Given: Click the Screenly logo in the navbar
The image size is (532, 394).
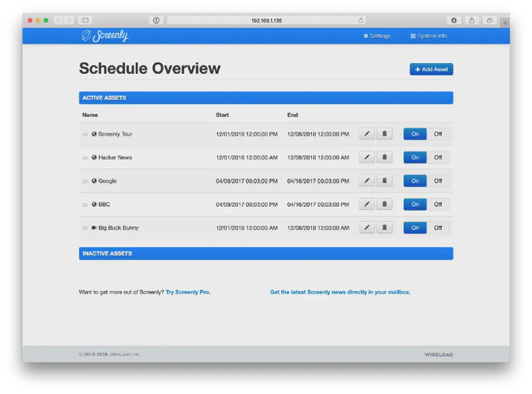Looking at the screenshot, I should (x=105, y=35).
